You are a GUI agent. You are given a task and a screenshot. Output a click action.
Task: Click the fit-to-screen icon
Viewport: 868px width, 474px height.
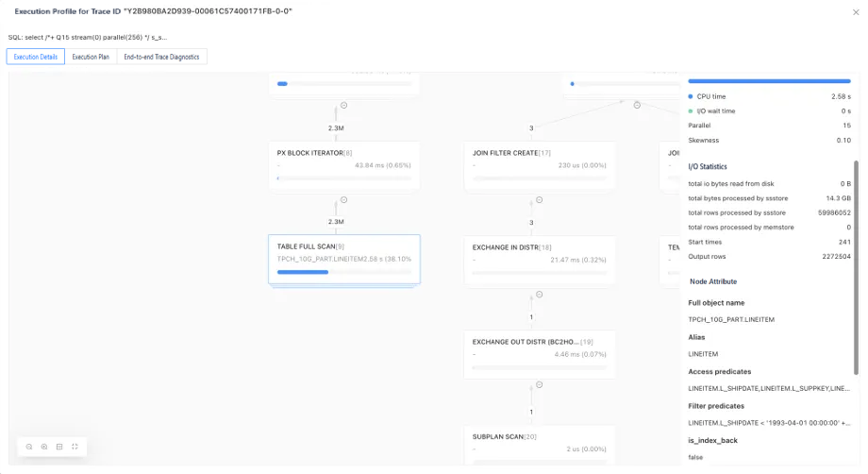pos(75,446)
